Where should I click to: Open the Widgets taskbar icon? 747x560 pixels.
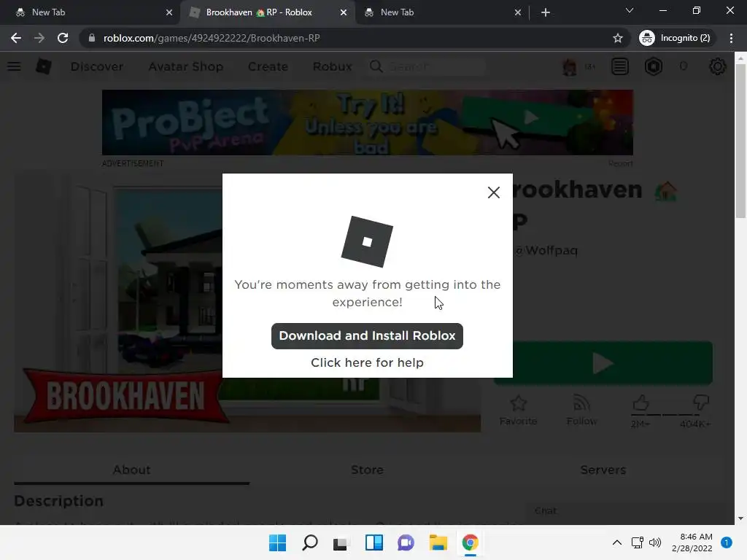[374, 542]
